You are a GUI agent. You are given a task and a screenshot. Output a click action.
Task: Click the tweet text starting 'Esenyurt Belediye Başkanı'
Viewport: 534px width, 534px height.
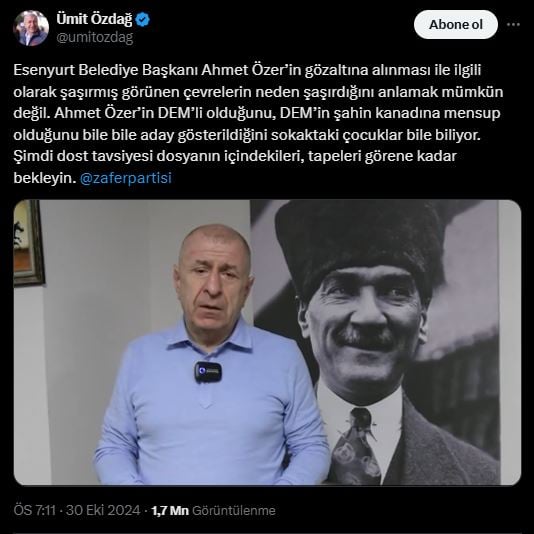pyautogui.click(x=258, y=124)
